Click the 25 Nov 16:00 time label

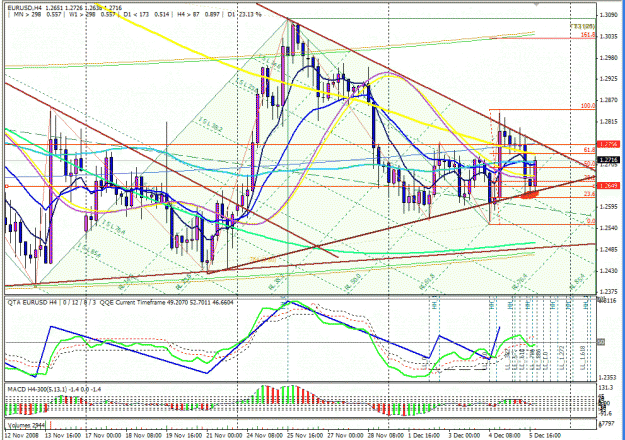pos(305,436)
